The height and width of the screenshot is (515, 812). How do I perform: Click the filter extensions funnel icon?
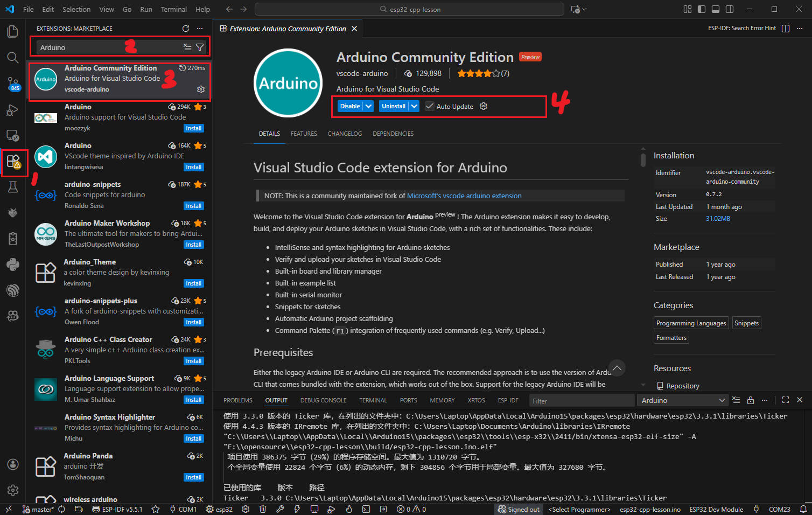coord(200,47)
